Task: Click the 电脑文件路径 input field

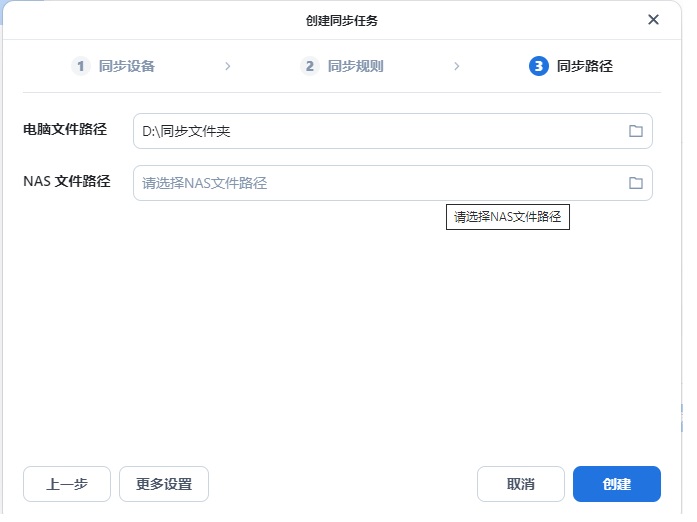Action: tap(393, 131)
